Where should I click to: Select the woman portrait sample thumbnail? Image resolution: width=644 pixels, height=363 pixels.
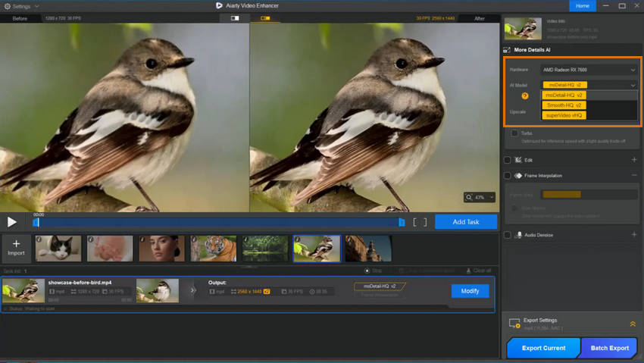162,249
